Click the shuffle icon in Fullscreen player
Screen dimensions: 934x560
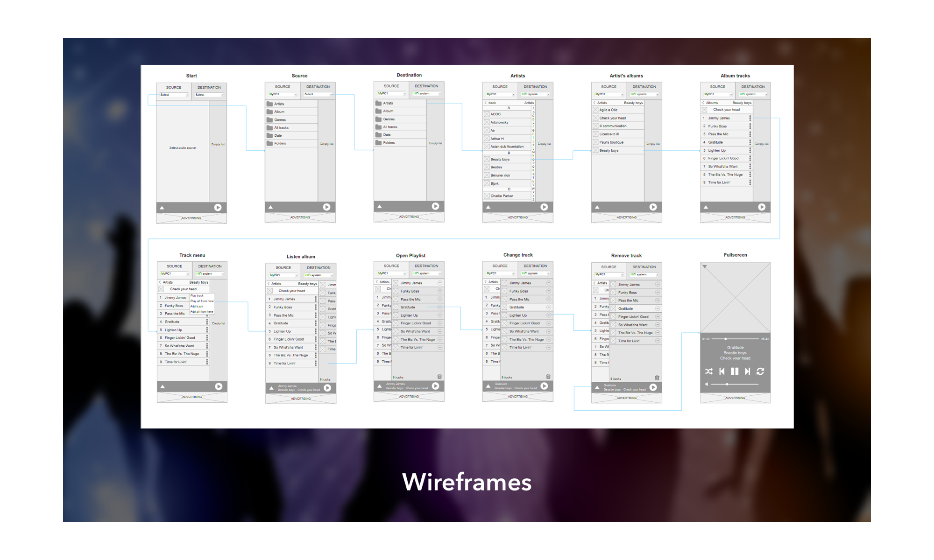(709, 371)
